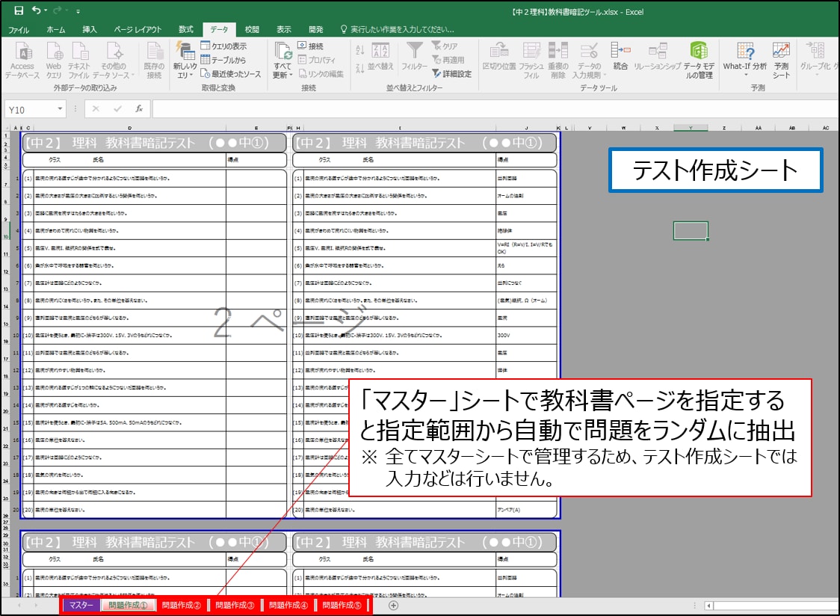Viewport: 840px width, 616px height.
Task: Switch to the ホーム ribbon tab
Action: 56,29
